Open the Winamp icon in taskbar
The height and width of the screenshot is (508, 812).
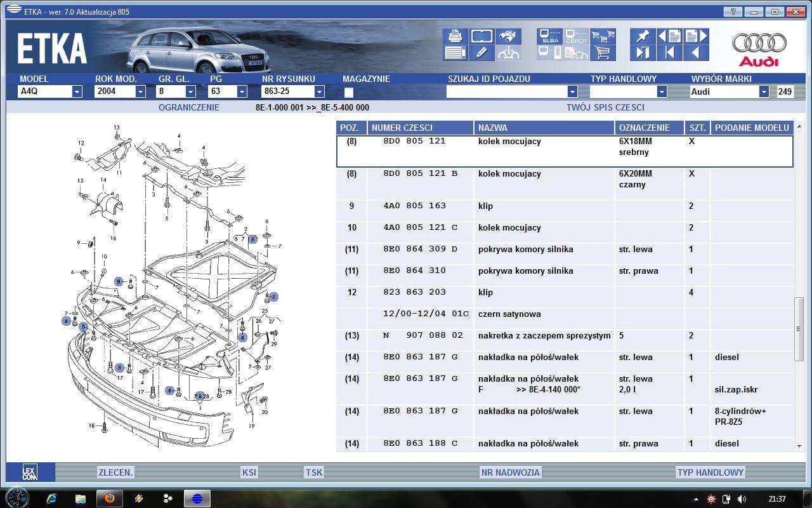click(x=138, y=498)
